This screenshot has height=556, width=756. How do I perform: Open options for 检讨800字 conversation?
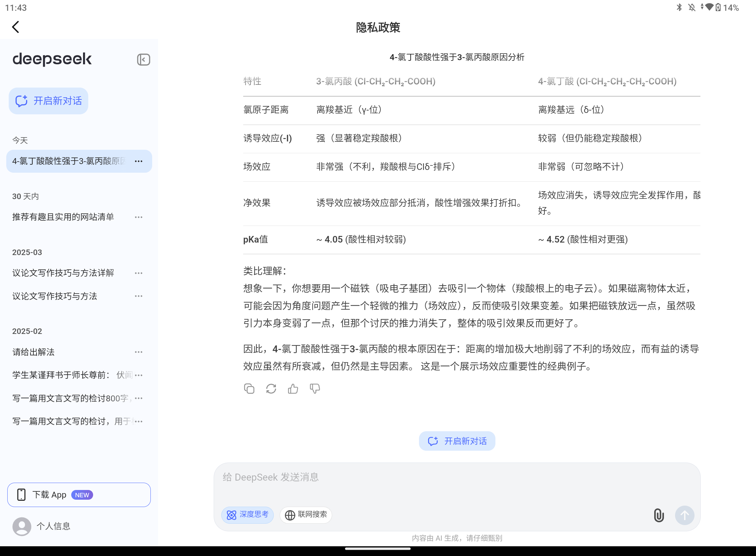[x=139, y=398]
